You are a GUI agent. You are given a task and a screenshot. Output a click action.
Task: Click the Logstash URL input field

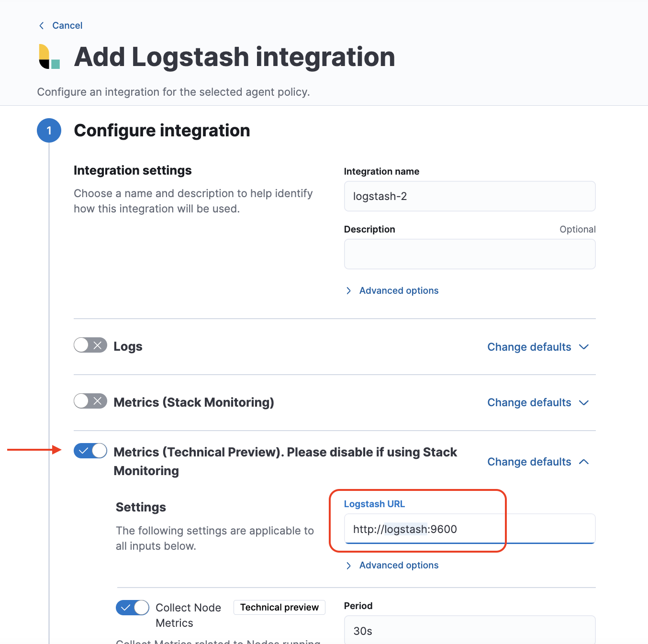tap(469, 529)
